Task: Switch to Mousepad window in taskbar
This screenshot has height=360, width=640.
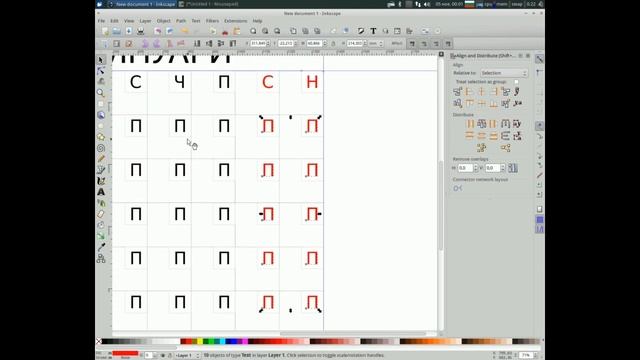Action: 208,4
